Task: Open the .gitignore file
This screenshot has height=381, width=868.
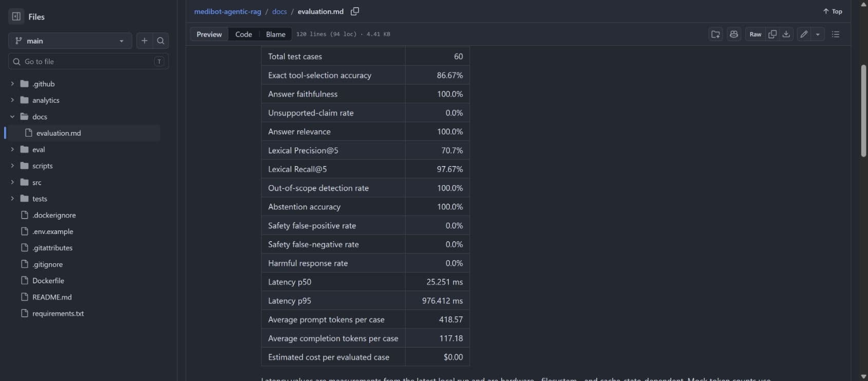Action: click(x=47, y=264)
